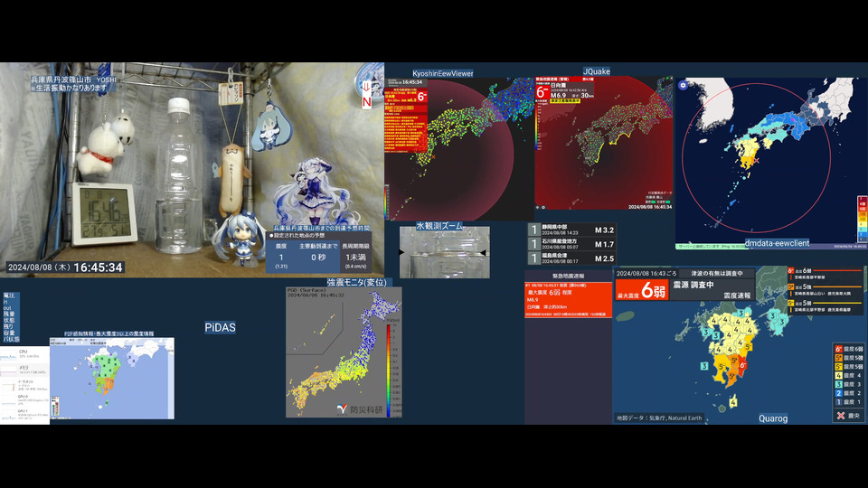Image resolution: width=868 pixels, height=488 pixels.
Task: Select the 6- intensity badge in KyoshinEewViewer
Action: pyautogui.click(x=422, y=97)
